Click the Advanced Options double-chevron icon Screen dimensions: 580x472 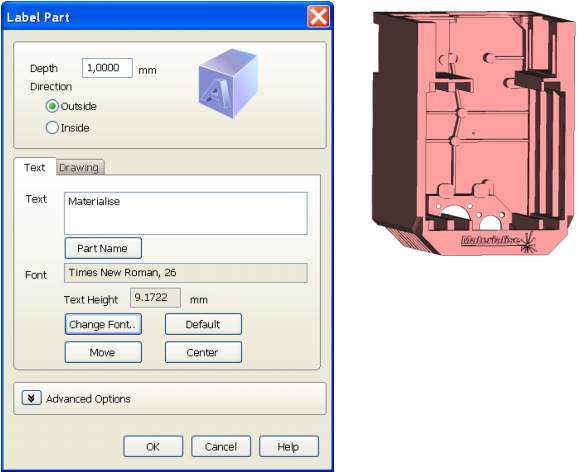31,398
